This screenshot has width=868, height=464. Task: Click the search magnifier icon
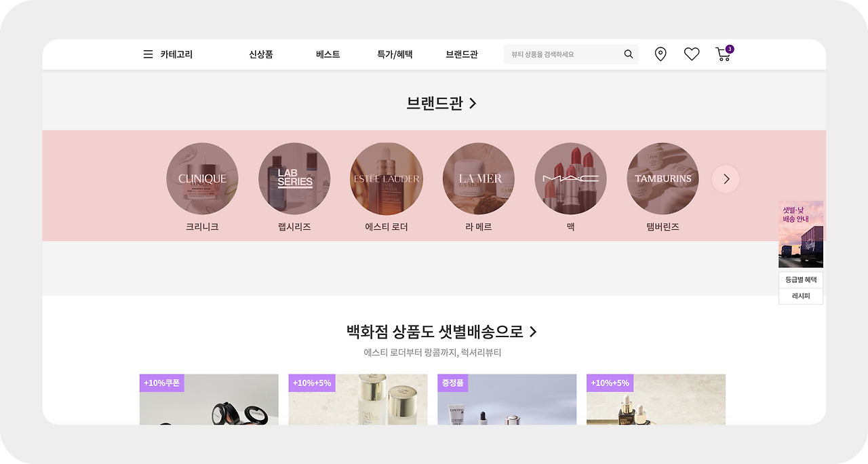629,54
